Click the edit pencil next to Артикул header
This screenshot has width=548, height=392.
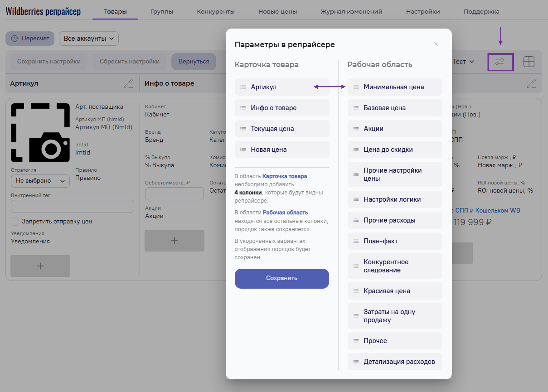(x=128, y=84)
